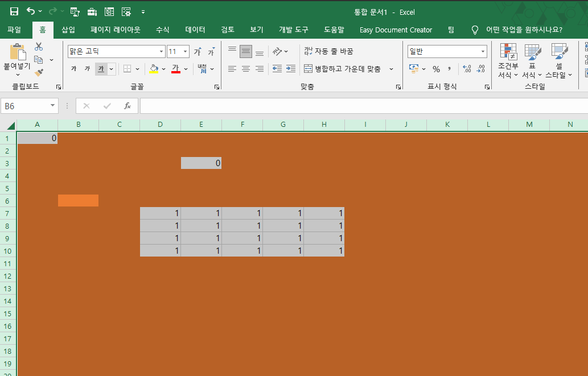Open the 파일 tab
Screen dimensions: 588x376
coord(14,30)
